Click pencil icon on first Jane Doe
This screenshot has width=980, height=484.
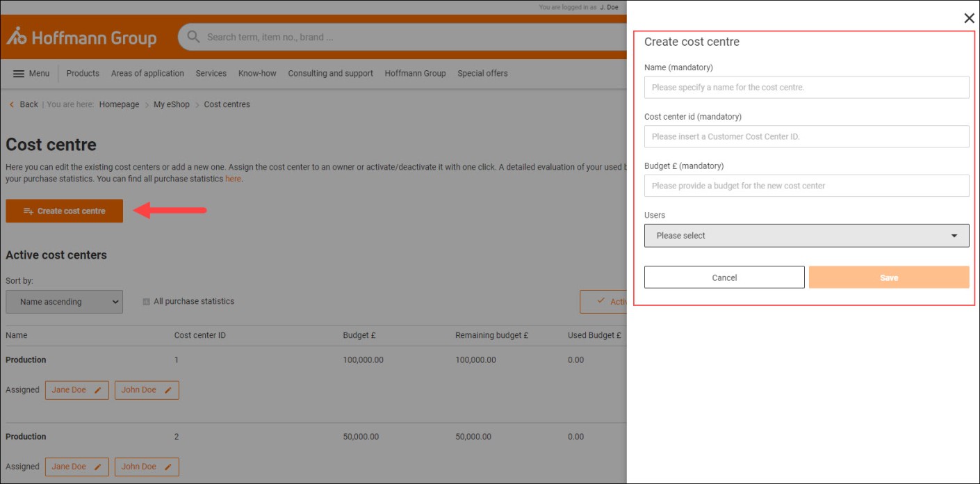click(x=98, y=390)
